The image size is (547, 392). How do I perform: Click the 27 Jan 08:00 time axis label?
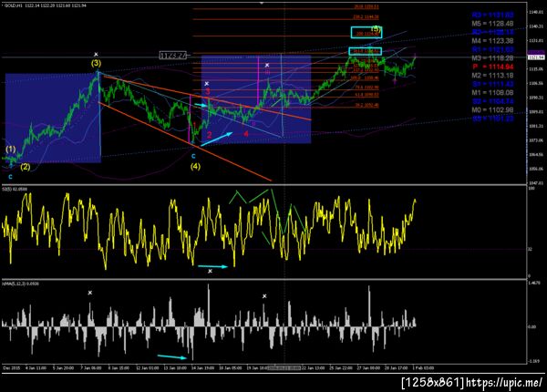368,368
